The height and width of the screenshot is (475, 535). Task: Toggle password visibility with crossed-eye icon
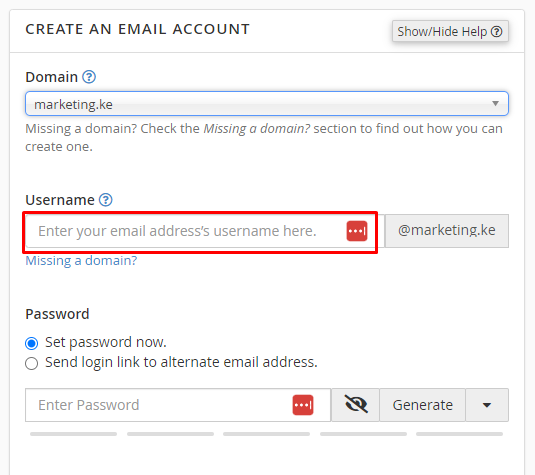click(356, 405)
